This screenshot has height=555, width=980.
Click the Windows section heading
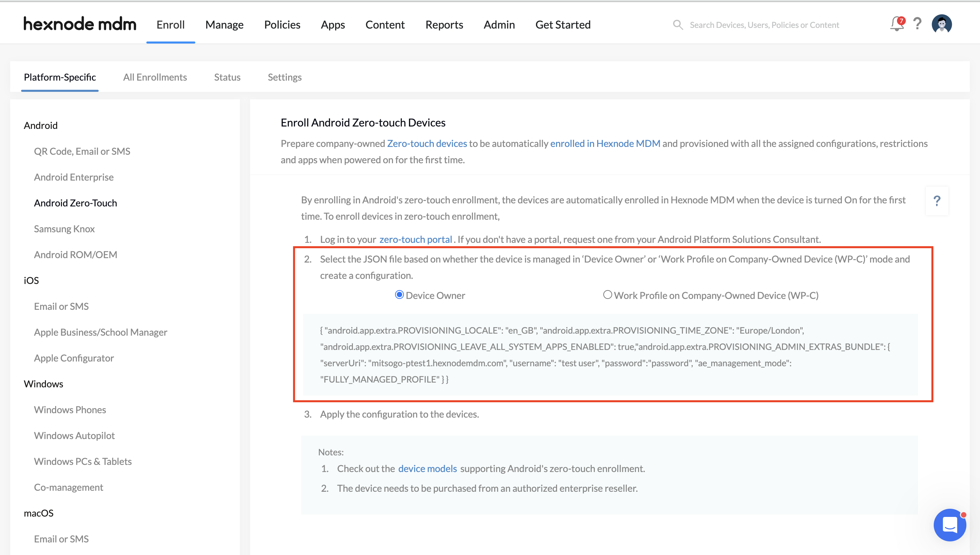click(44, 384)
